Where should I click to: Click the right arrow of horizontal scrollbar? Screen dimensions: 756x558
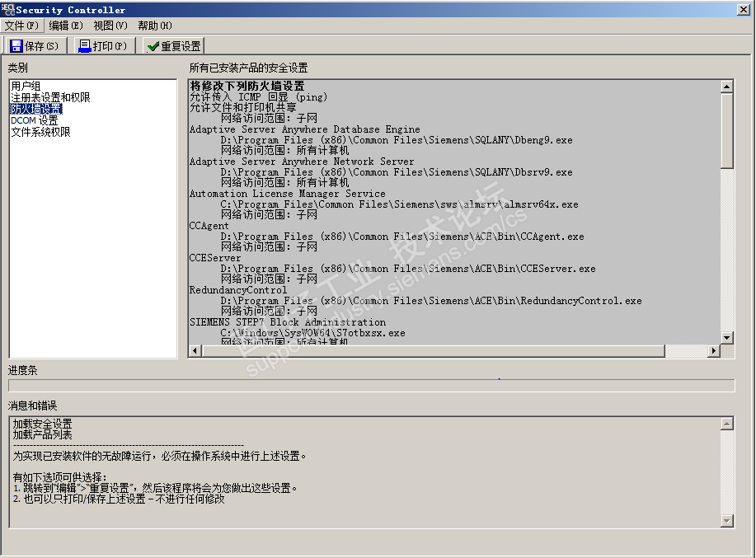(714, 351)
